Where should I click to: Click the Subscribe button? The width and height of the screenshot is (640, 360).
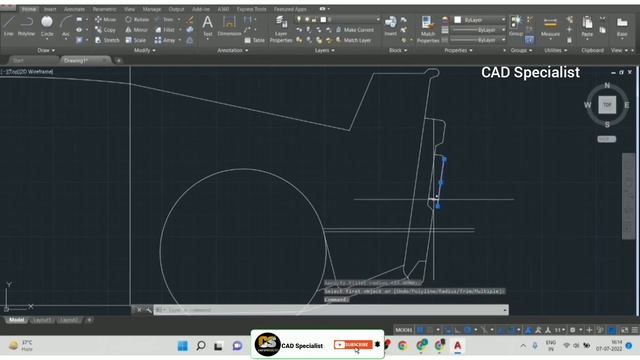tap(353, 345)
